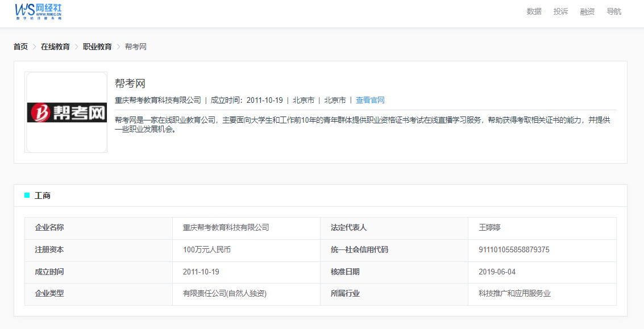
Task: Select 重庆帮考教育科技有限公司 table cell
Action: click(x=247, y=228)
